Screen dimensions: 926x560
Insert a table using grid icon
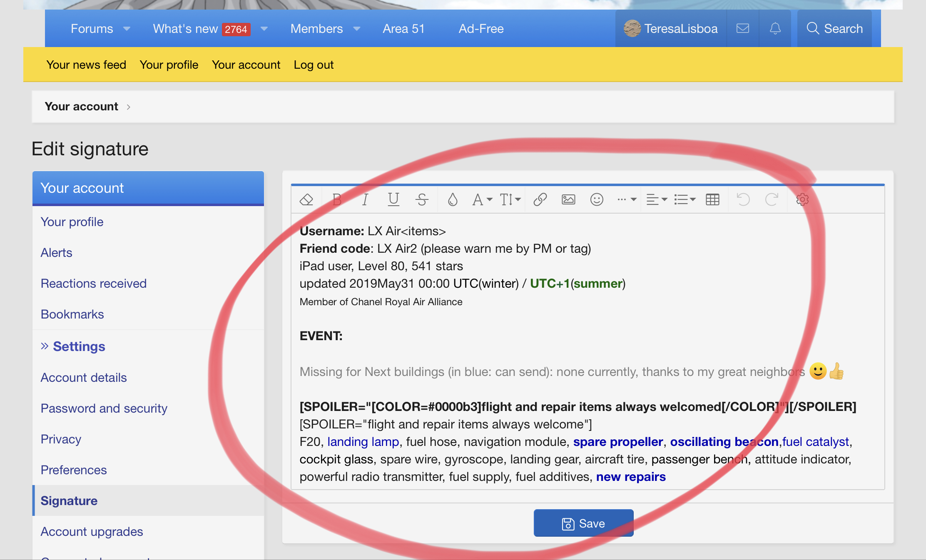click(x=712, y=200)
